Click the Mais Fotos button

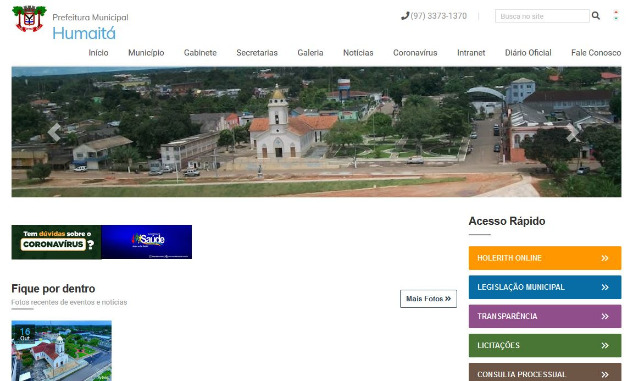coord(428,299)
